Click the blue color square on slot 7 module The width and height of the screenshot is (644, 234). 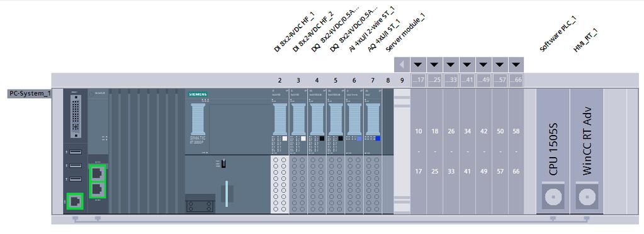pos(378,139)
